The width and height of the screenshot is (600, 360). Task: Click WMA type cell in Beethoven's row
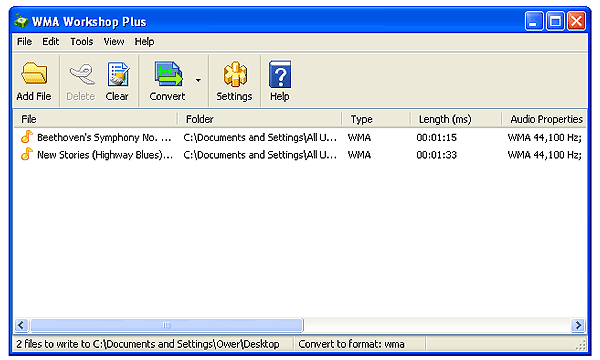[x=359, y=137]
